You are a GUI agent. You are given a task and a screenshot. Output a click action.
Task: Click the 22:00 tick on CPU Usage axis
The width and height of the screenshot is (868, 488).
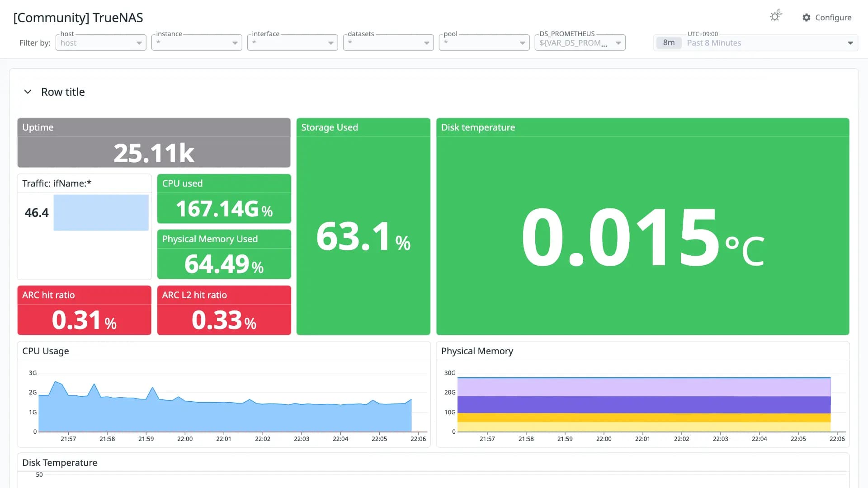coord(185,439)
